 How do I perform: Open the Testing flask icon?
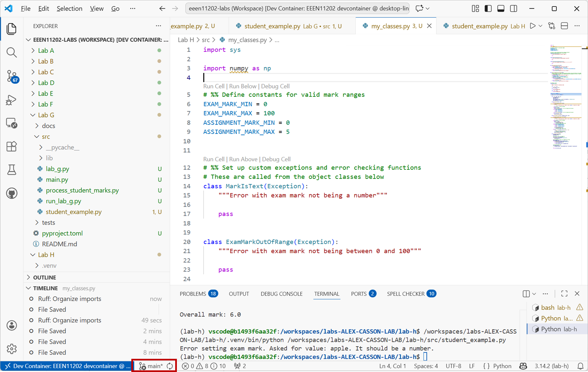[x=12, y=170]
